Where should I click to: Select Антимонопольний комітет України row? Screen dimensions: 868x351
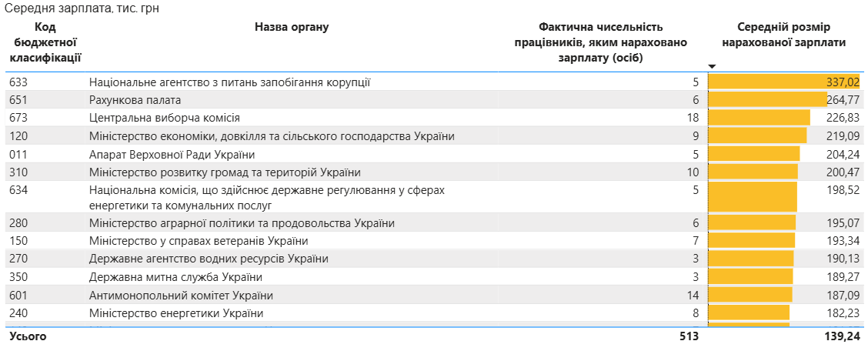pyautogui.click(x=181, y=296)
